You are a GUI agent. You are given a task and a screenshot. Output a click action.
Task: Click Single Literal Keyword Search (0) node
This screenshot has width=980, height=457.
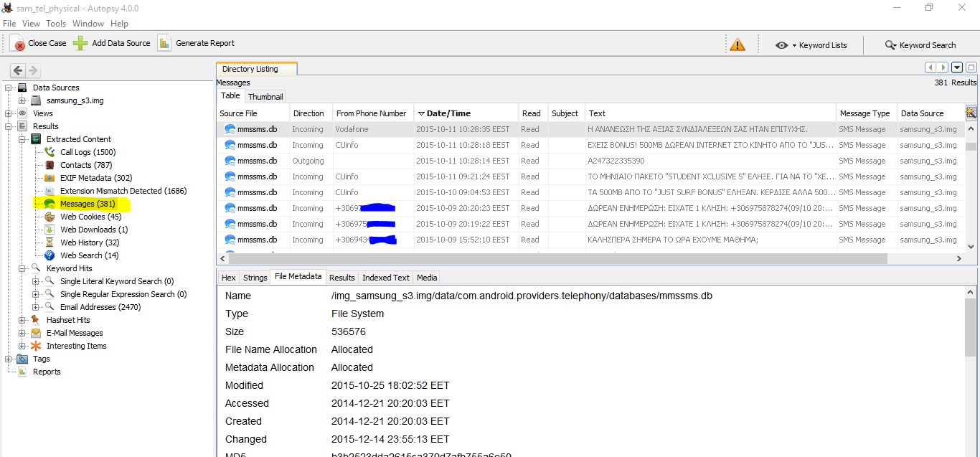[117, 281]
